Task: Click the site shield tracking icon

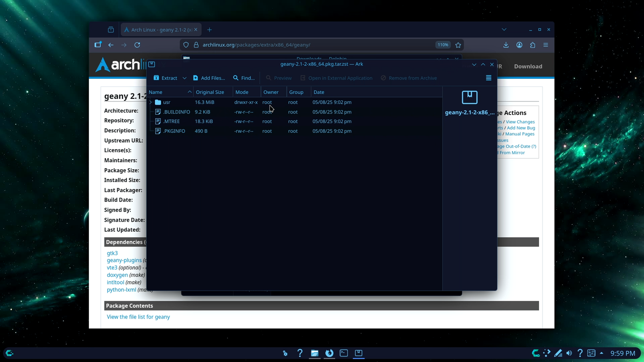Action: (186, 45)
